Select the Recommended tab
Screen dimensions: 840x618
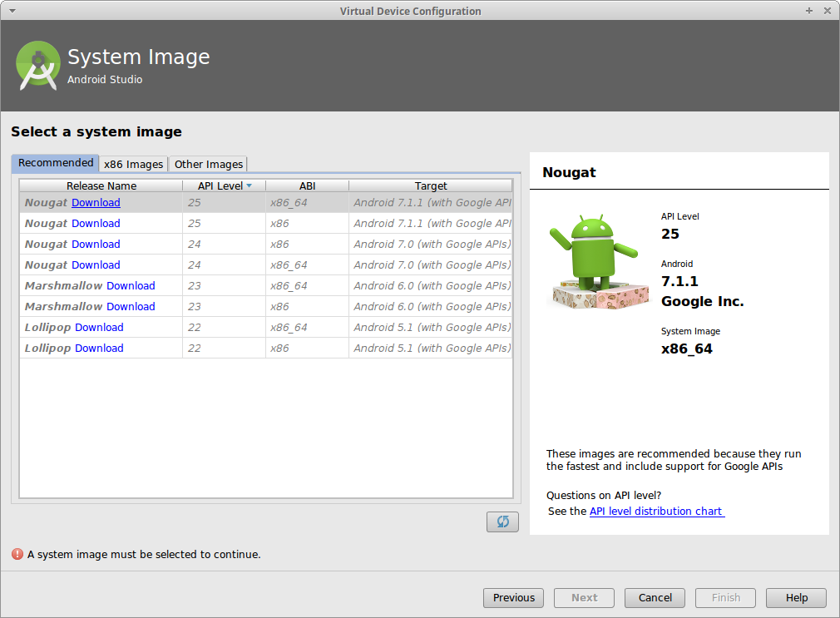click(56, 163)
